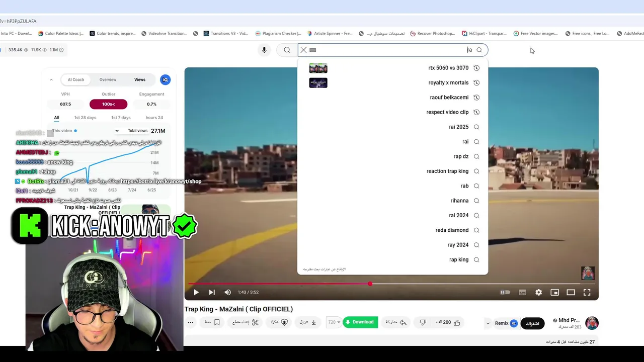Image resolution: width=644 pixels, height=362 pixels.
Task: Open thumbnail next to 'royalty x mortals'
Action: tap(318, 82)
